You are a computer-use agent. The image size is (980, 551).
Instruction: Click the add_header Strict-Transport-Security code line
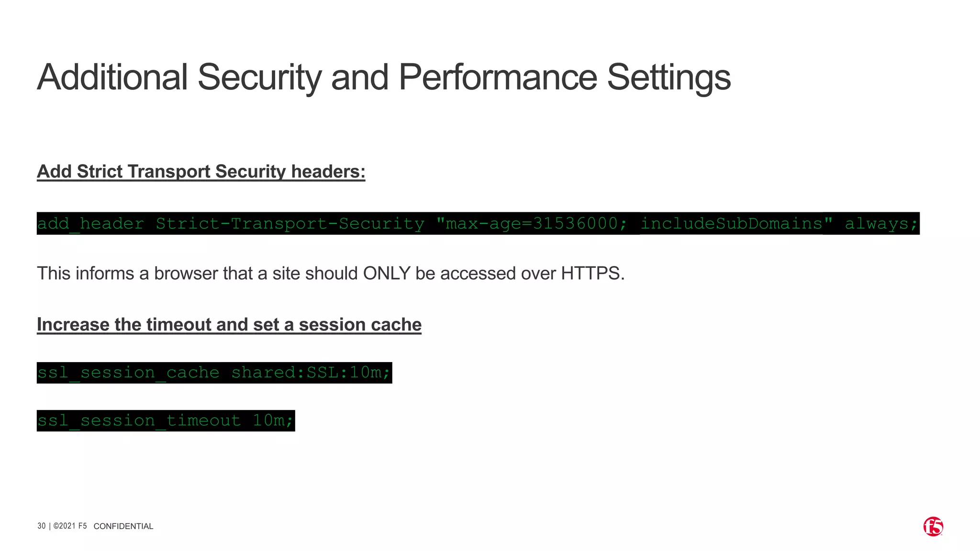point(478,223)
